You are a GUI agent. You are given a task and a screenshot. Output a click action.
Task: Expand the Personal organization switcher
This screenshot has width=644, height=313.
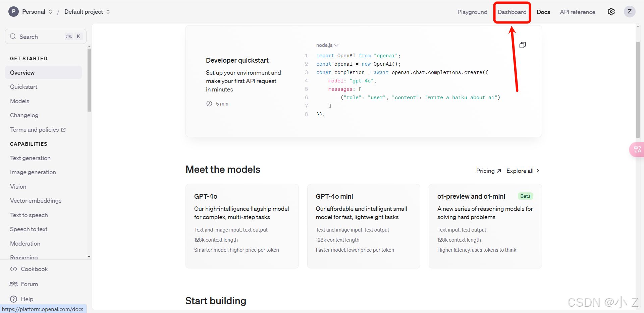[x=50, y=12]
